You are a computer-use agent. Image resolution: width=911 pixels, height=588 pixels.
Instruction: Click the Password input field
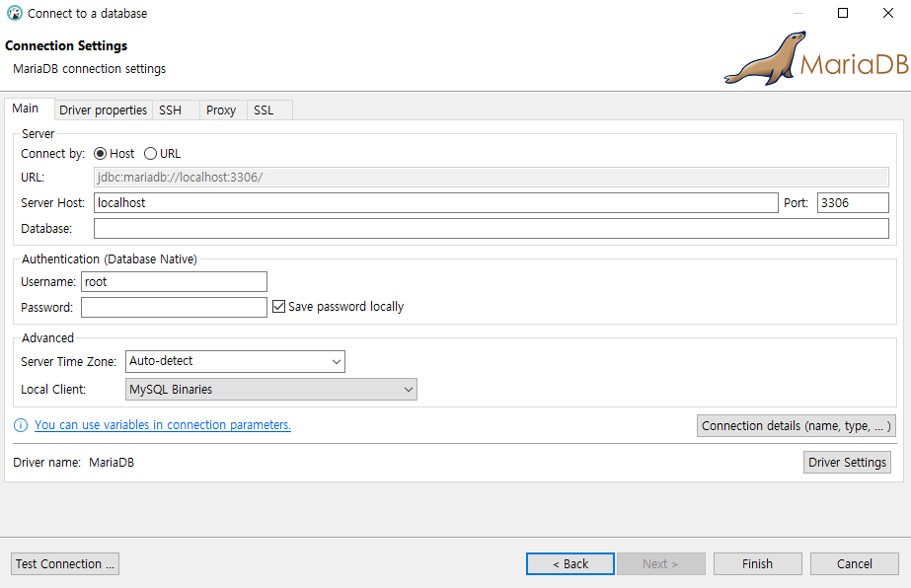174,308
